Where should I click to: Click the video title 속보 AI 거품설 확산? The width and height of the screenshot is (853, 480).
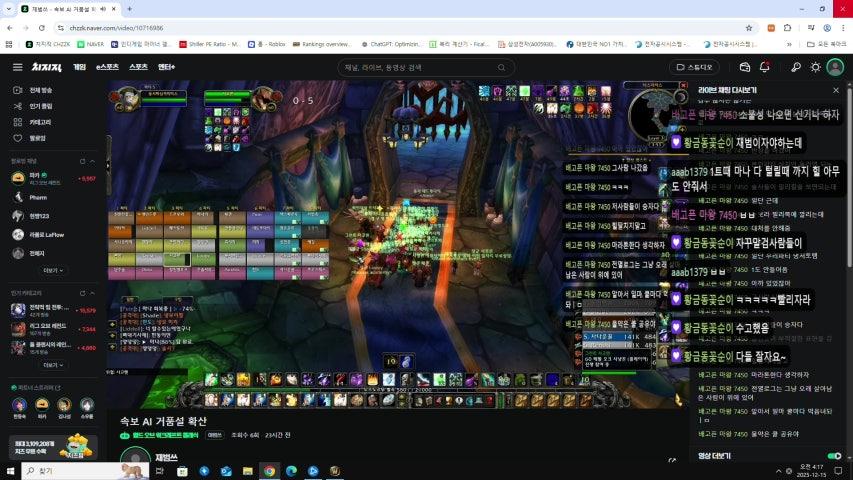click(x=163, y=421)
